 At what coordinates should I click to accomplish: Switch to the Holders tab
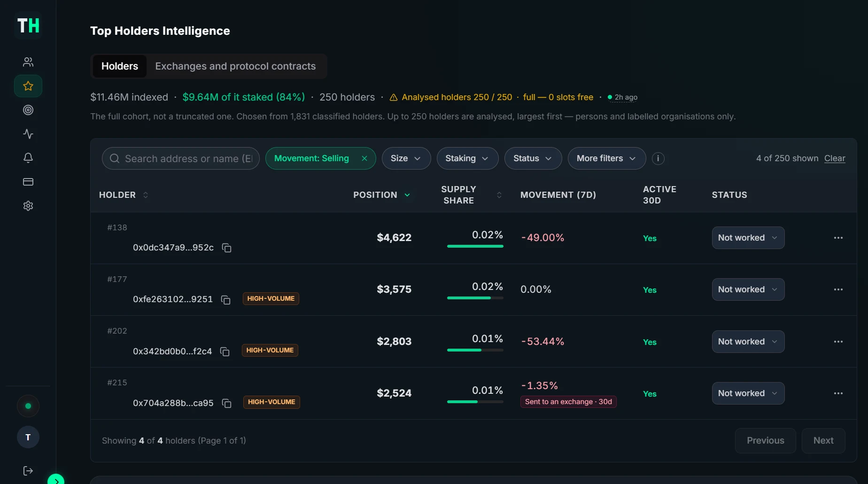tap(120, 66)
